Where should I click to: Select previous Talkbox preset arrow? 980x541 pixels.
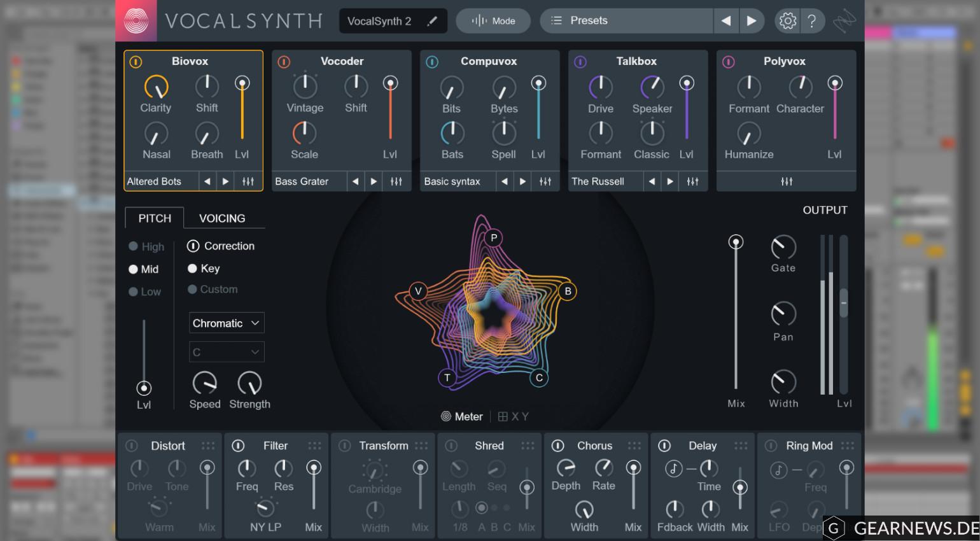(652, 181)
